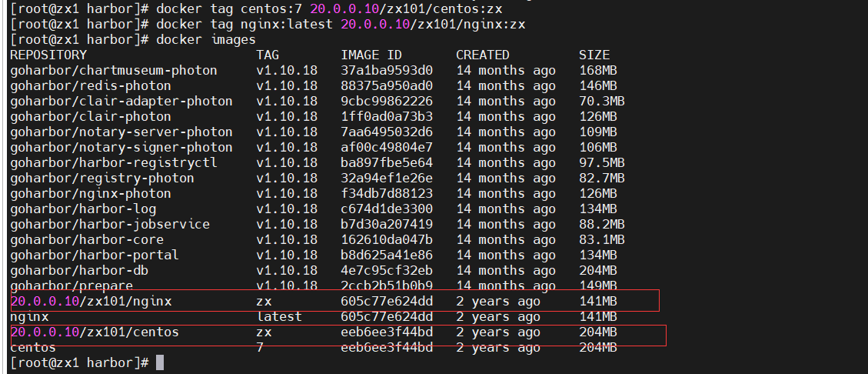Click the docker images command text
868x374 pixels.
(x=206, y=40)
